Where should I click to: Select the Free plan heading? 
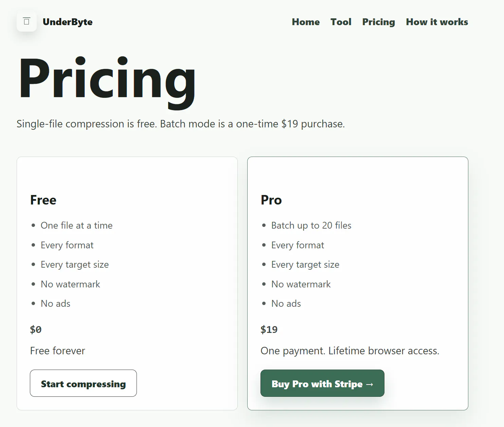43,200
